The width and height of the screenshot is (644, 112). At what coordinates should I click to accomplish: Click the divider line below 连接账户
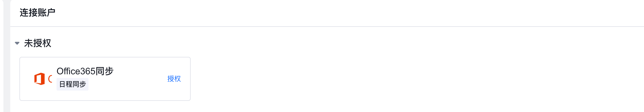[x=327, y=27]
